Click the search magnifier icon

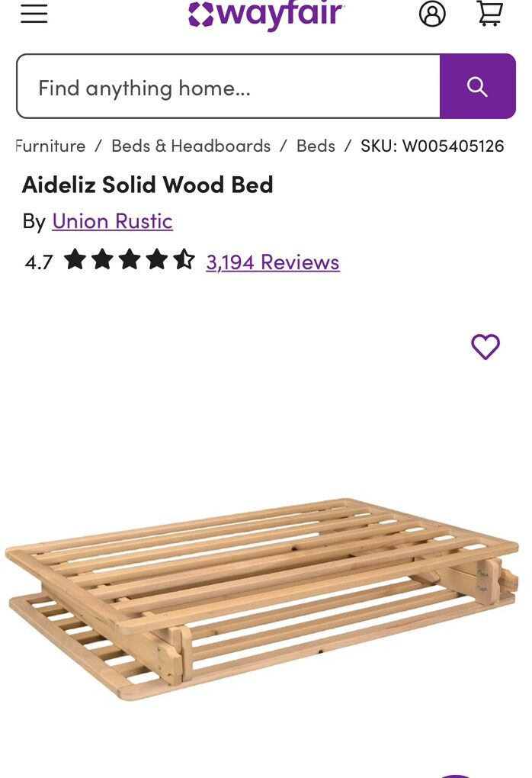(x=478, y=85)
